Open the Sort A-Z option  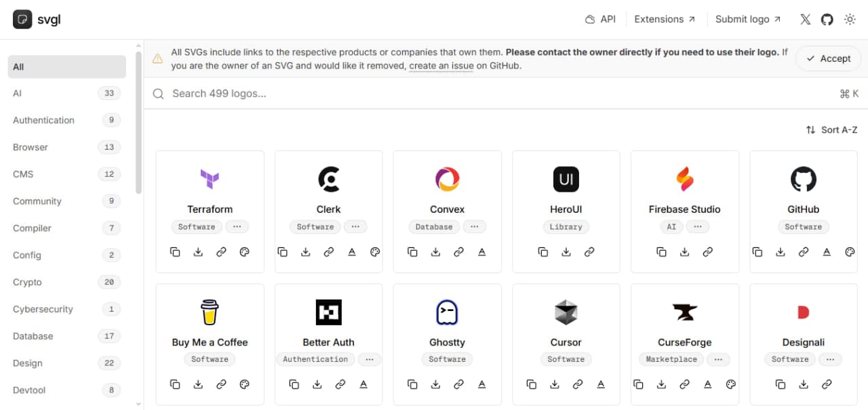tap(831, 129)
